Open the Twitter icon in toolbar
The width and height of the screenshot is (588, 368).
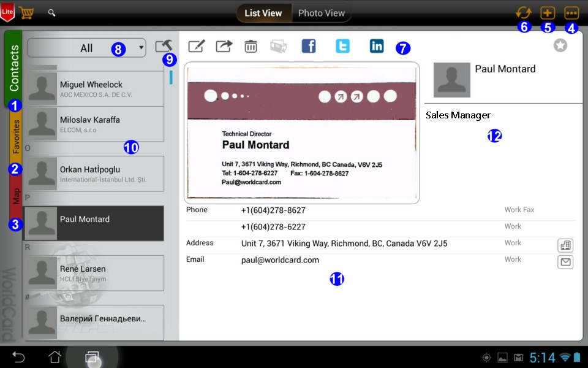[x=342, y=46]
